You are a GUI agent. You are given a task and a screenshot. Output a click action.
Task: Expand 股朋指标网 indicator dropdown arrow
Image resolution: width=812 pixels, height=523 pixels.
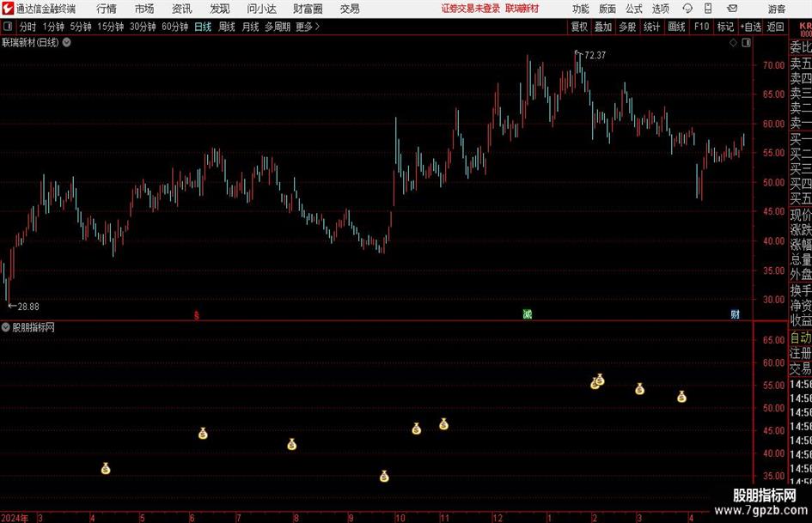click(x=6, y=327)
